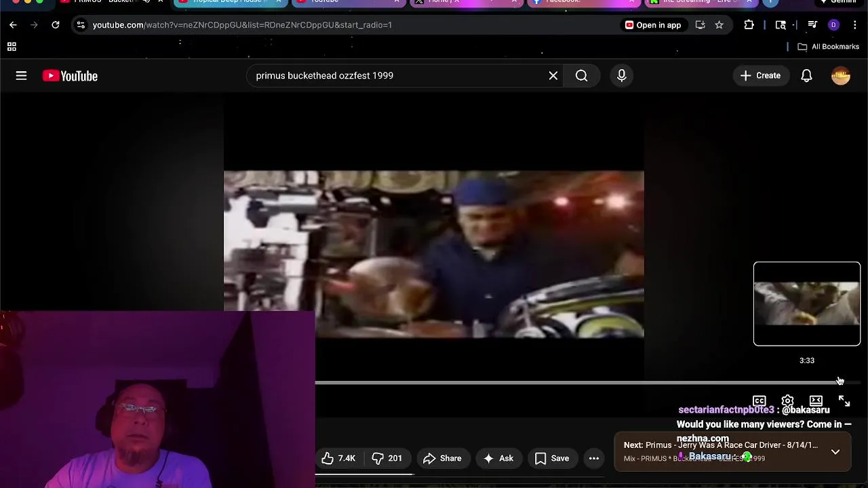Open Next: Primus - Jerry Was A Race Car Driver
The image size is (868, 488).
[721, 445]
